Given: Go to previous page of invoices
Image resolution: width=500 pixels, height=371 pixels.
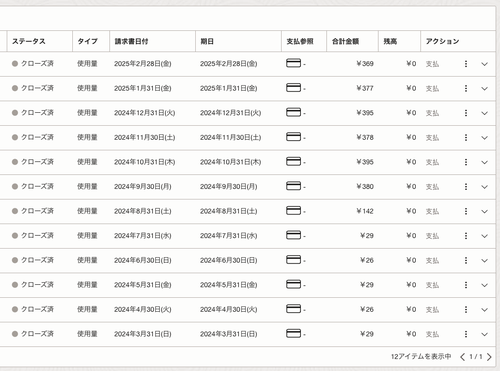Looking at the screenshot, I should (462, 357).
